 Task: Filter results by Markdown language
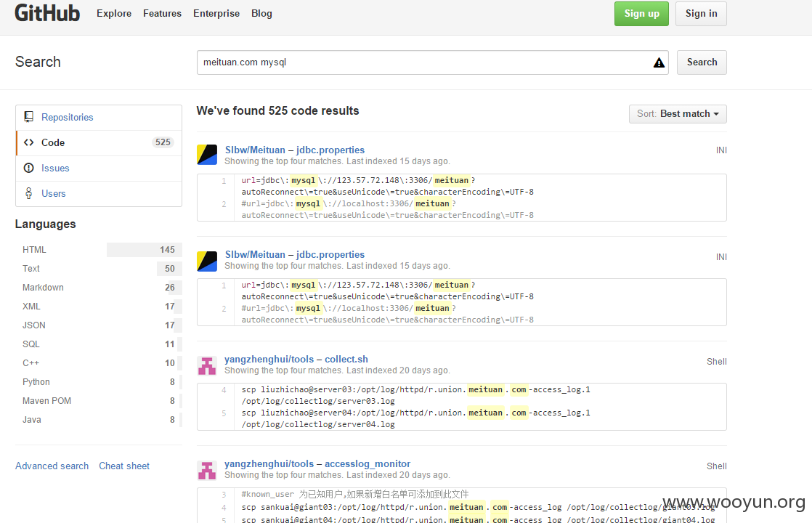99,288
